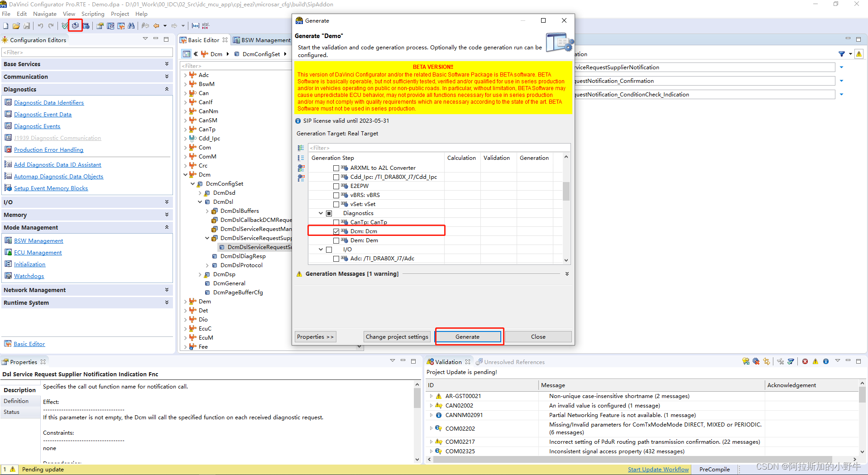Check the Cdd_Ipc generation step checkbox
The width and height of the screenshot is (868, 475).
click(x=336, y=177)
